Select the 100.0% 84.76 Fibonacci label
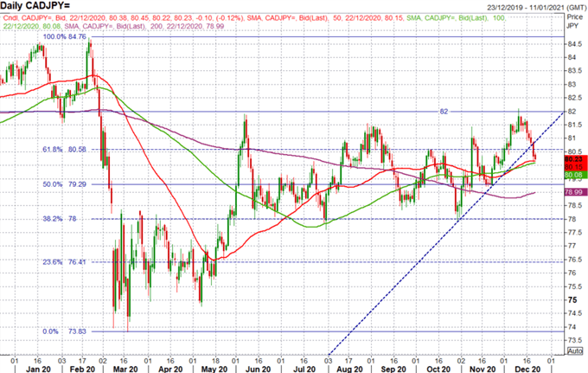Image resolution: width=588 pixels, height=373 pixels. click(x=64, y=36)
